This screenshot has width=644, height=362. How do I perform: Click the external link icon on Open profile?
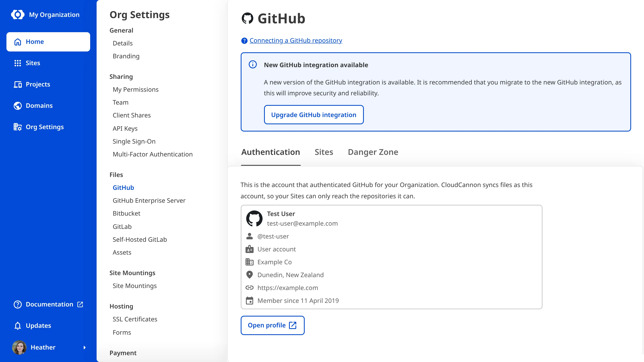click(x=292, y=325)
